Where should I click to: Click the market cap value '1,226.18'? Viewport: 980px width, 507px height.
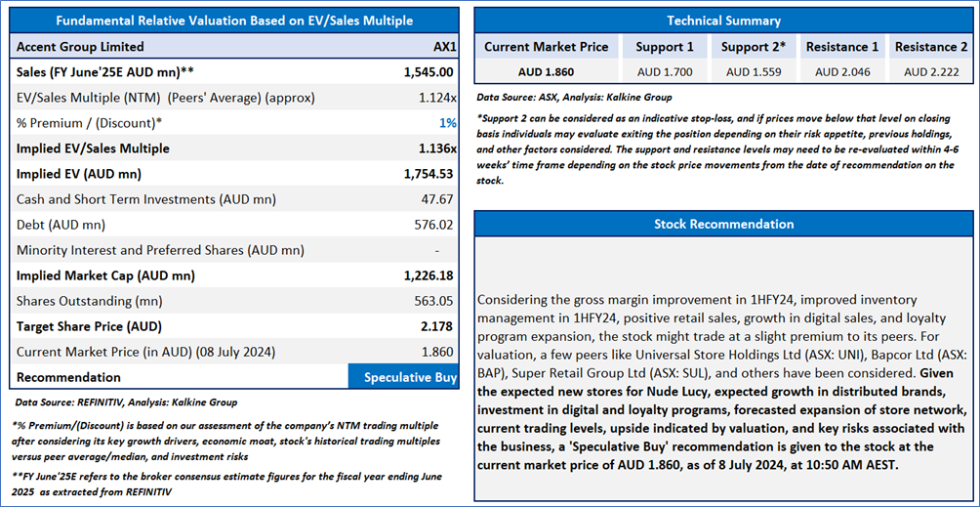(429, 275)
